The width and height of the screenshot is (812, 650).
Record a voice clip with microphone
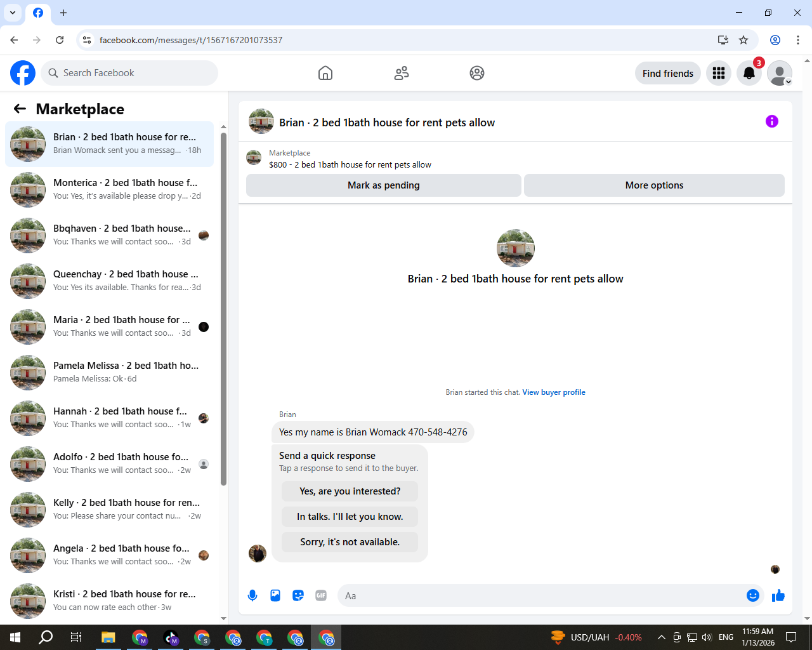252,595
